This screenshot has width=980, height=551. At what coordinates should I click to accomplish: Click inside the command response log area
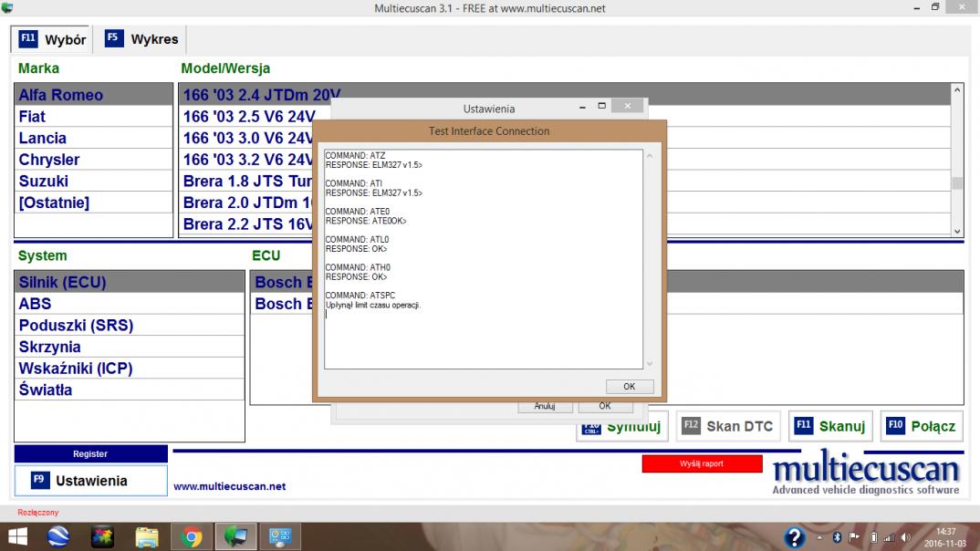[x=483, y=259]
